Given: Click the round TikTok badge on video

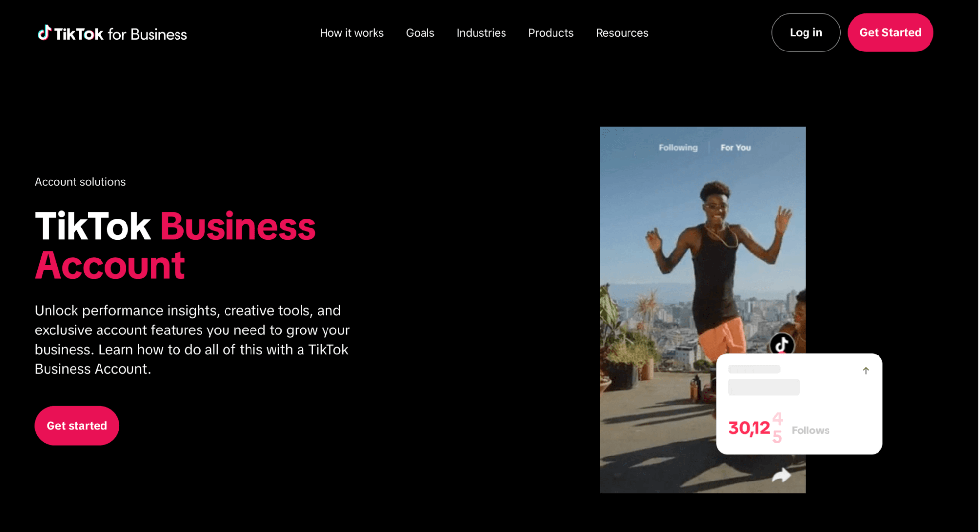Looking at the screenshot, I should (x=782, y=344).
